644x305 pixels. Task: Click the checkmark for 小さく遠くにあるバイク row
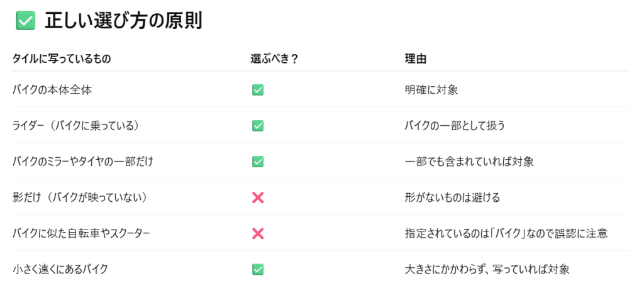point(257,269)
